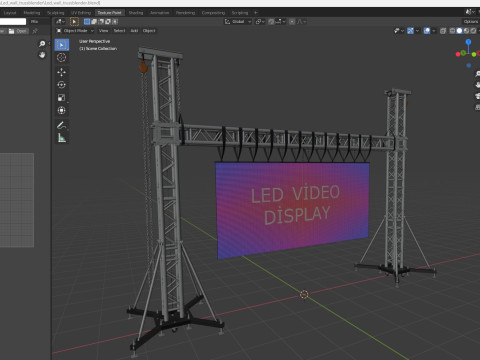The image size is (480, 360).
Task: Choose the Intersect selection mode icon
Action: [x=115, y=22]
